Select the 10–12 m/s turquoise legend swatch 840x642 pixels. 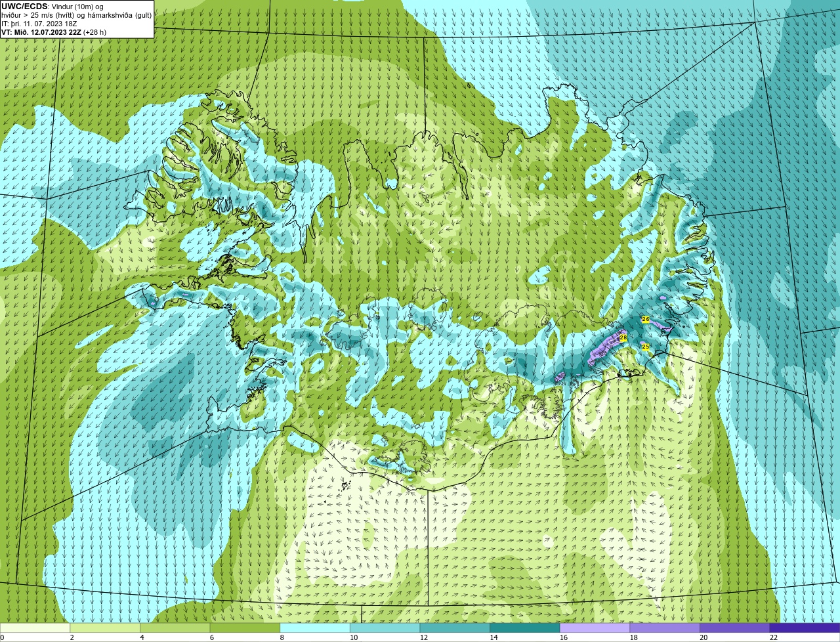tap(385, 628)
